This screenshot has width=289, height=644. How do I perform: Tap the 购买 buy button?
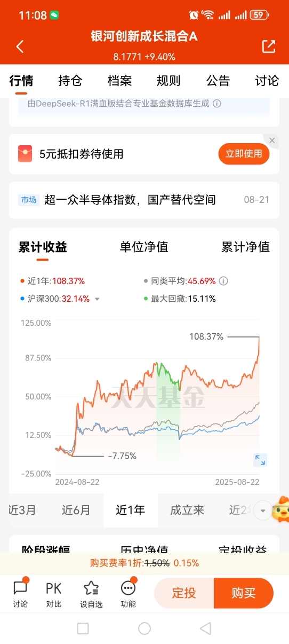244,593
